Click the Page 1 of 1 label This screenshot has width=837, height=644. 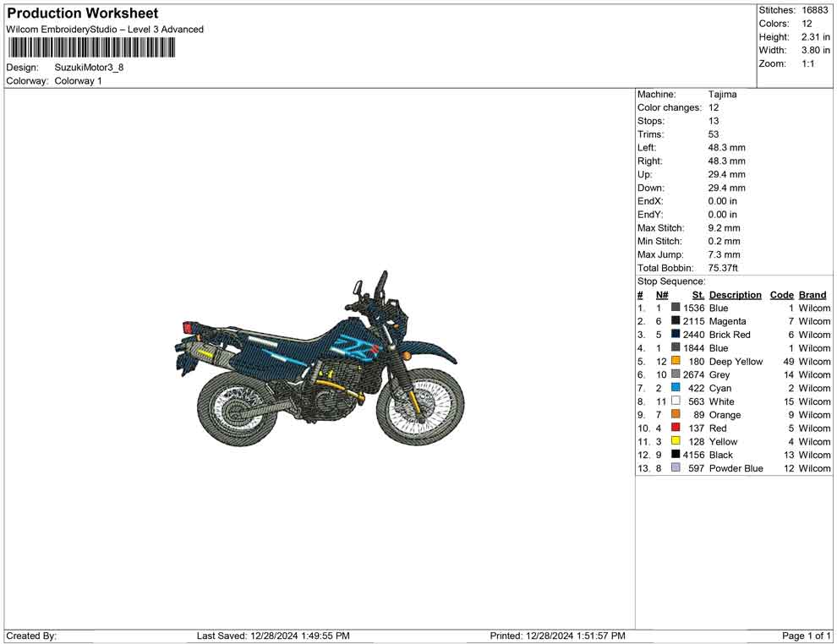(x=802, y=636)
